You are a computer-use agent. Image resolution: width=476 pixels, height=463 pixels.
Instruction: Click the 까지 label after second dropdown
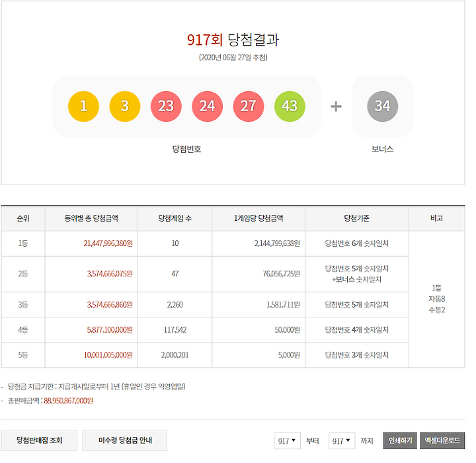[367, 441]
